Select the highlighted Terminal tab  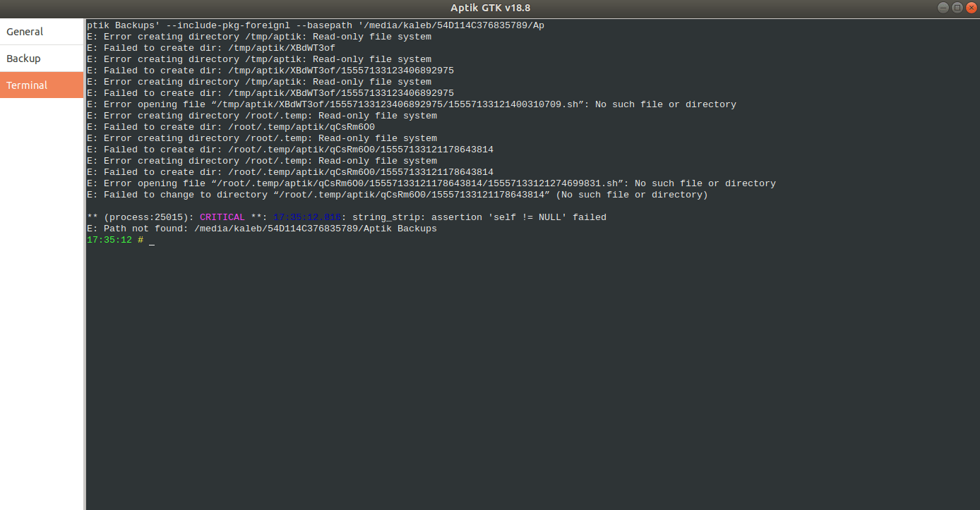(27, 85)
